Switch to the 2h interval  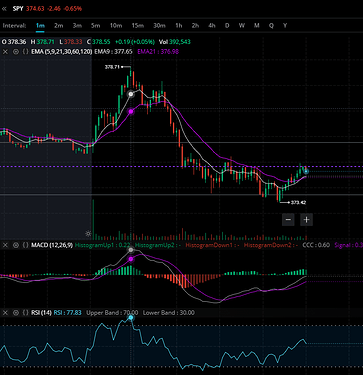click(x=195, y=26)
